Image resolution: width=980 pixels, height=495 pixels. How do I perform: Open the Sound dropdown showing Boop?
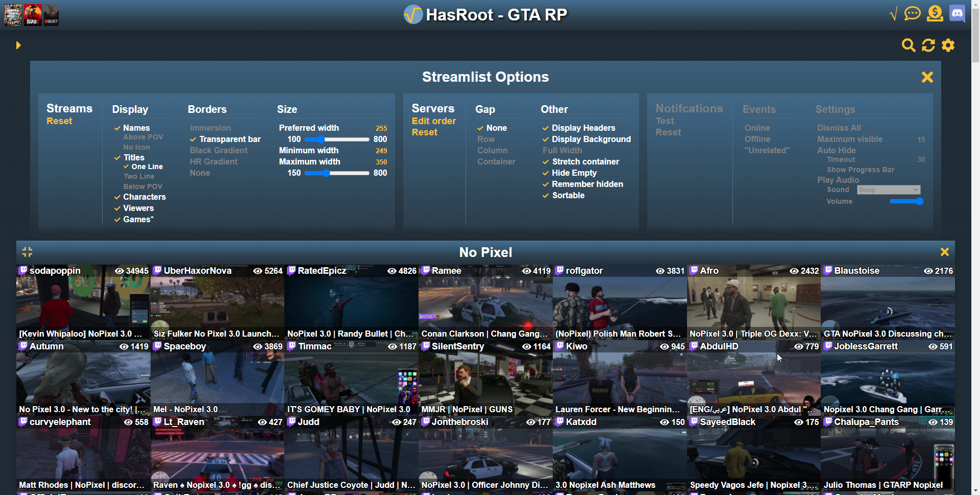click(889, 190)
